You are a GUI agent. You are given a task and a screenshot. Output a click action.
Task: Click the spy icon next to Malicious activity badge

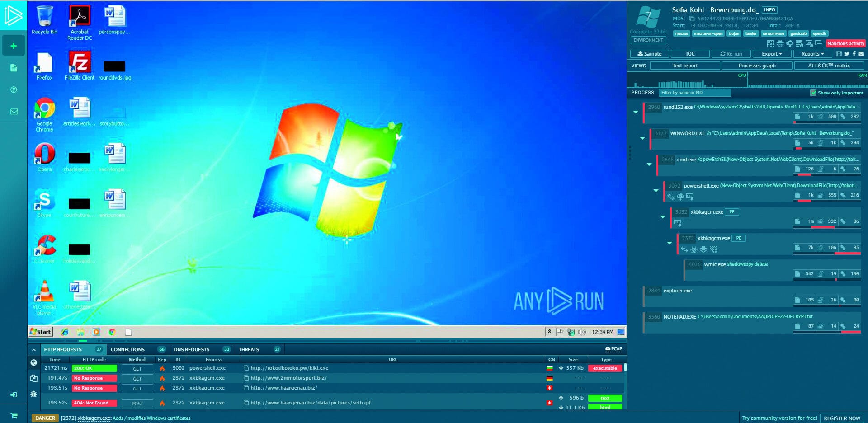tap(780, 43)
